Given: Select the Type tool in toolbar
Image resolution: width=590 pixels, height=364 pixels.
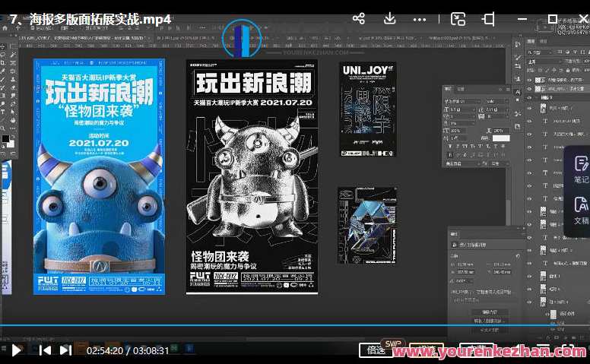Looking at the screenshot, I should tap(2, 112).
